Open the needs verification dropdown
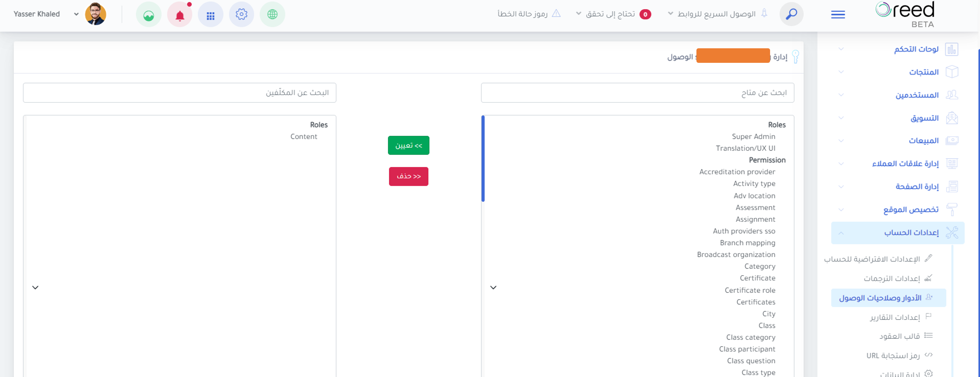980x377 pixels. (614, 14)
